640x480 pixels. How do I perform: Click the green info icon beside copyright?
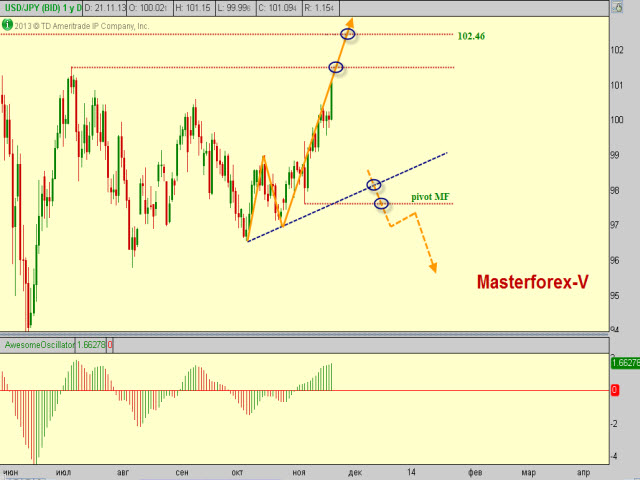tap(7, 25)
